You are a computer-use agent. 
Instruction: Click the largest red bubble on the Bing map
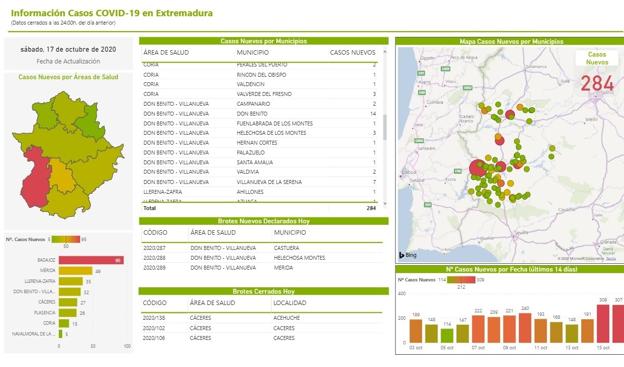[x=478, y=168]
